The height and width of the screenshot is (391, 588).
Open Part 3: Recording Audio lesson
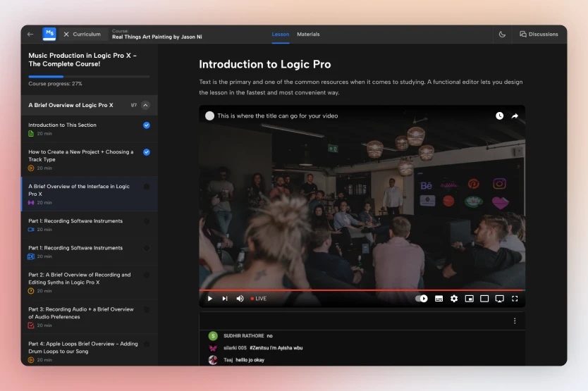tap(81, 313)
